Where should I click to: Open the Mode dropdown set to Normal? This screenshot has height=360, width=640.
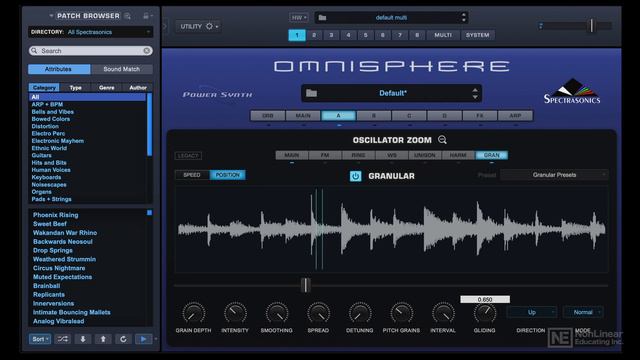pos(583,312)
